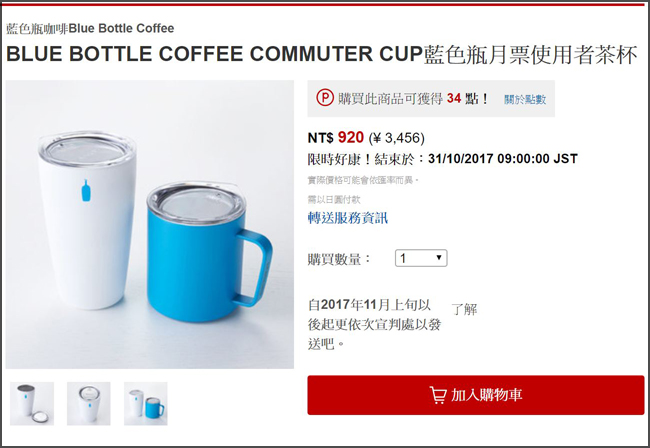Image resolution: width=650 pixels, height=448 pixels.
Task: Click the dropdown arrow in quantity selector
Action: click(439, 258)
